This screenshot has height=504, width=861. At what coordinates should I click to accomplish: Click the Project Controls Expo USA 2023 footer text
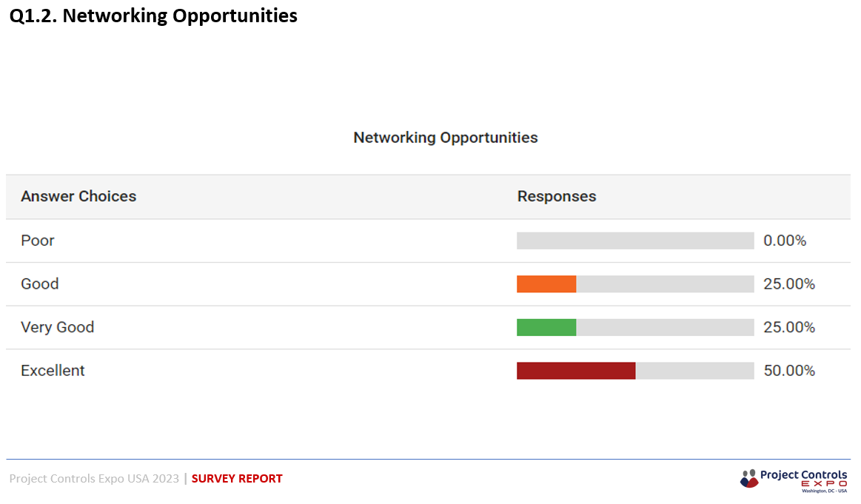point(94,478)
